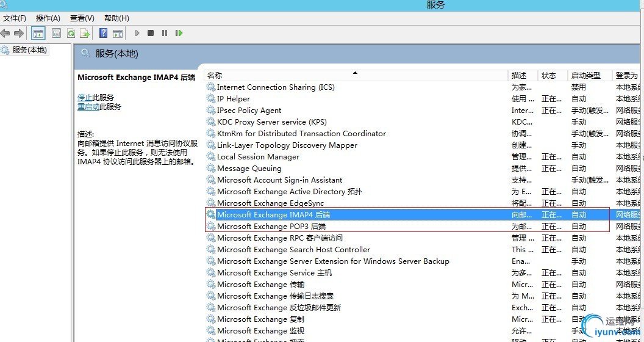Open the Properties toolbar icon
The width and height of the screenshot is (644, 342).
coord(56,34)
